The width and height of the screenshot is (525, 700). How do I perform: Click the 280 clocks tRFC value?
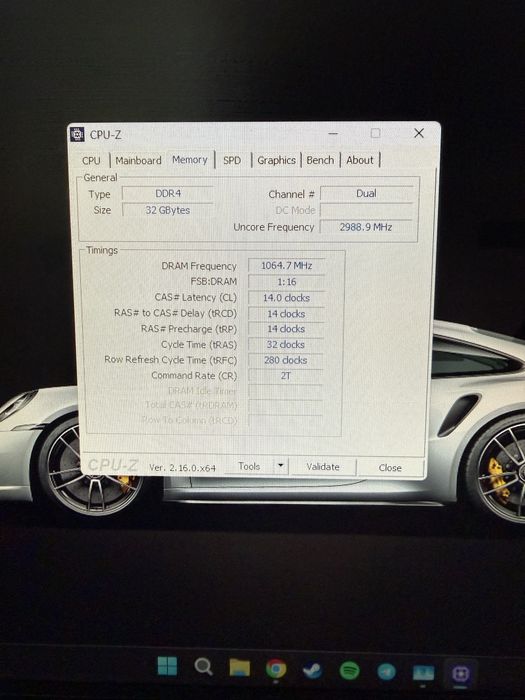286,360
